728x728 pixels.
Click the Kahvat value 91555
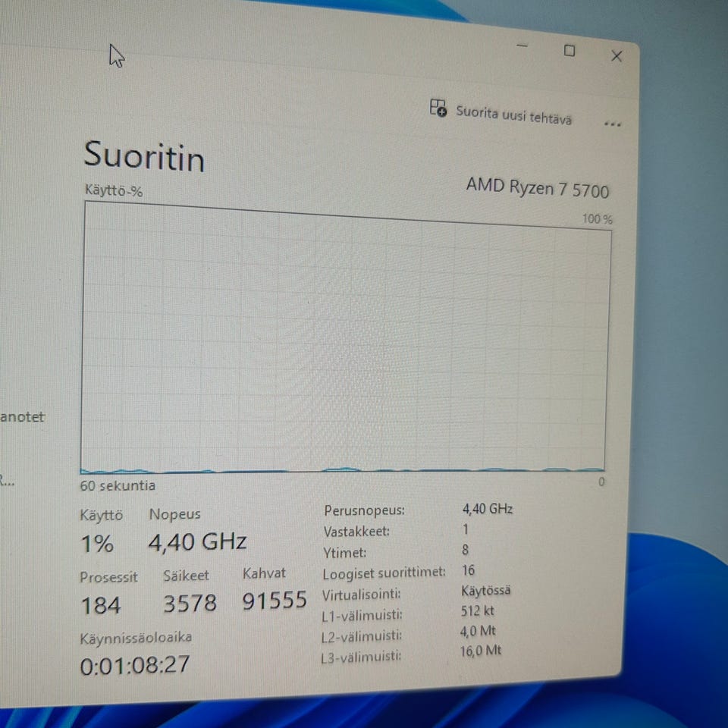click(x=275, y=601)
